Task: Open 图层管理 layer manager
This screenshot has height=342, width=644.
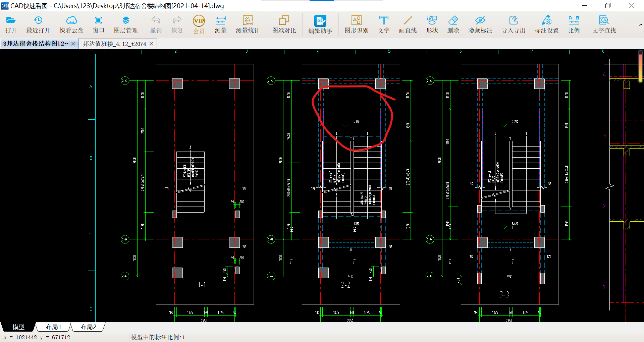Action: click(x=126, y=25)
